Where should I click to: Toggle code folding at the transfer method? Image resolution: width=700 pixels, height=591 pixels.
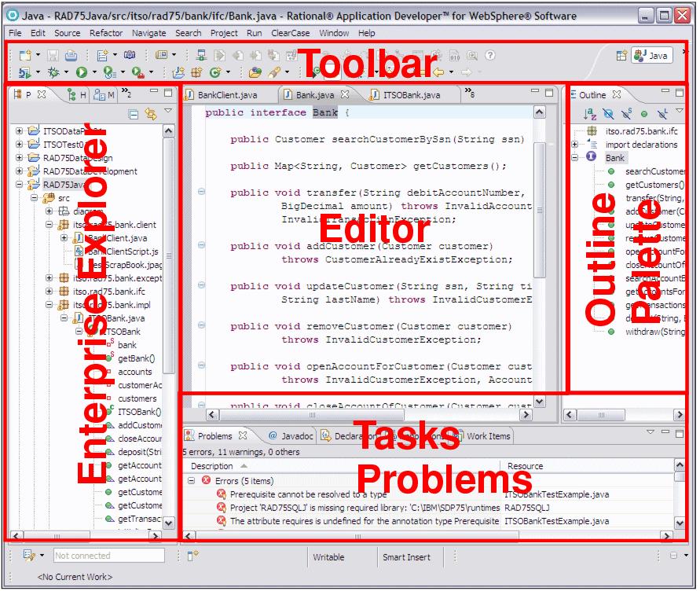pyautogui.click(x=201, y=192)
